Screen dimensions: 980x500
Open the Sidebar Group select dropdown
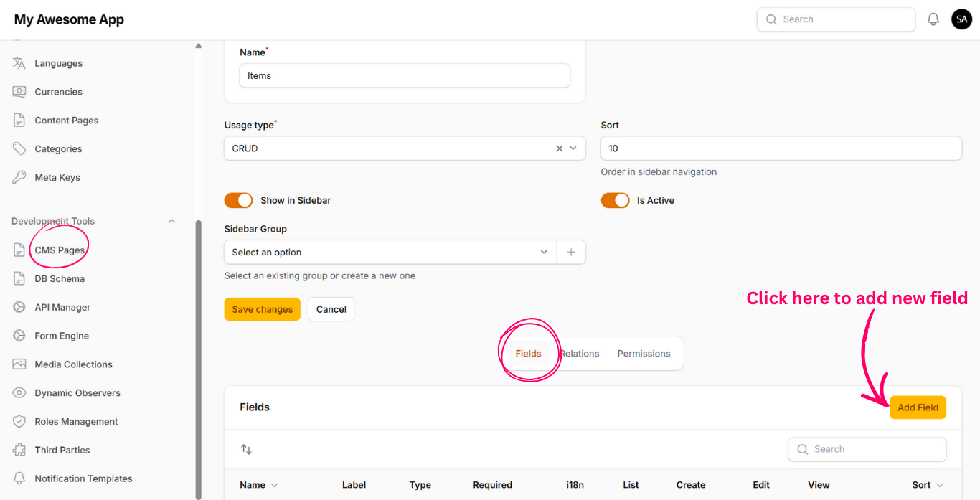click(x=390, y=253)
